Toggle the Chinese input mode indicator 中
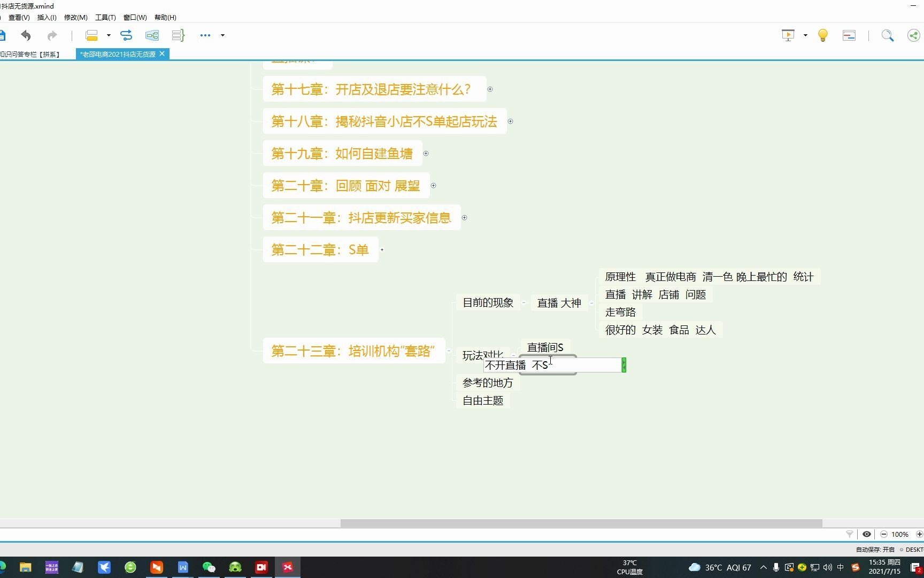Viewport: 924px width, 578px height. coord(841,567)
